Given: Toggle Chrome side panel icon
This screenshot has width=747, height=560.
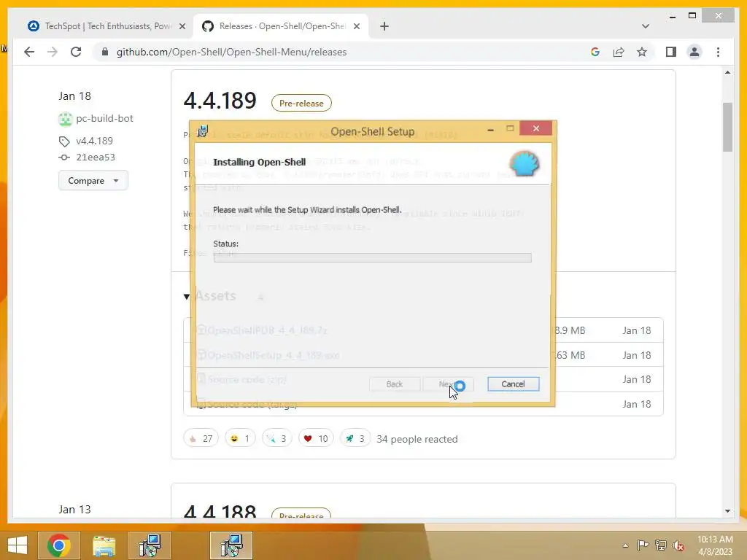Looking at the screenshot, I should [x=671, y=52].
